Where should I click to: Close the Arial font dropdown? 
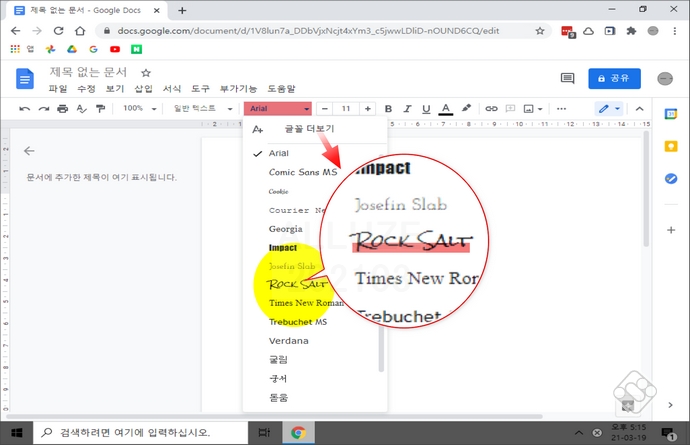click(278, 108)
